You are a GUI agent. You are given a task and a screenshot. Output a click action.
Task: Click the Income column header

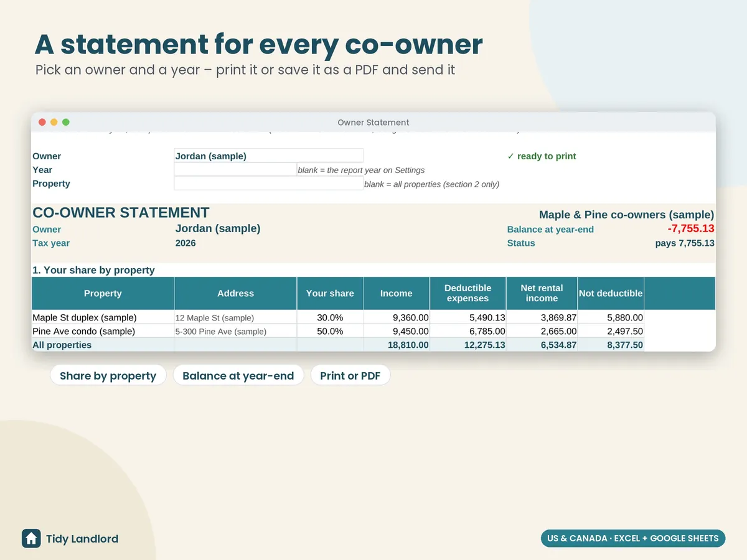(397, 293)
